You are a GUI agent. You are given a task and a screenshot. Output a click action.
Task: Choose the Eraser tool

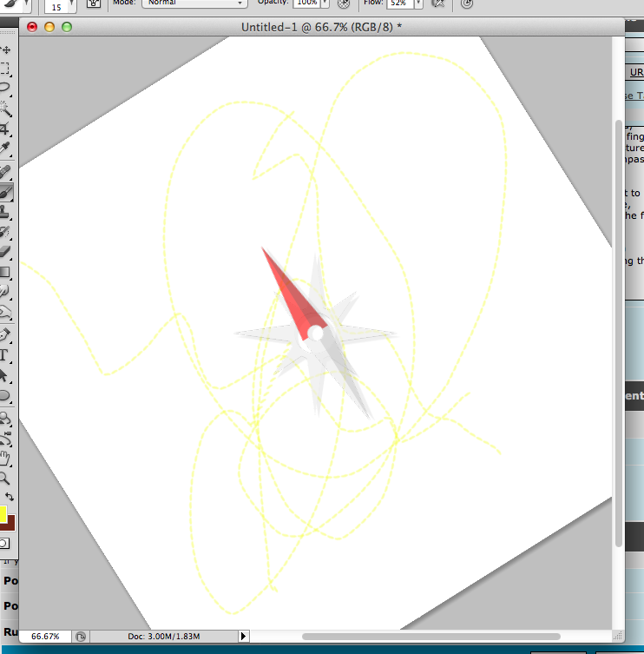pos(5,251)
